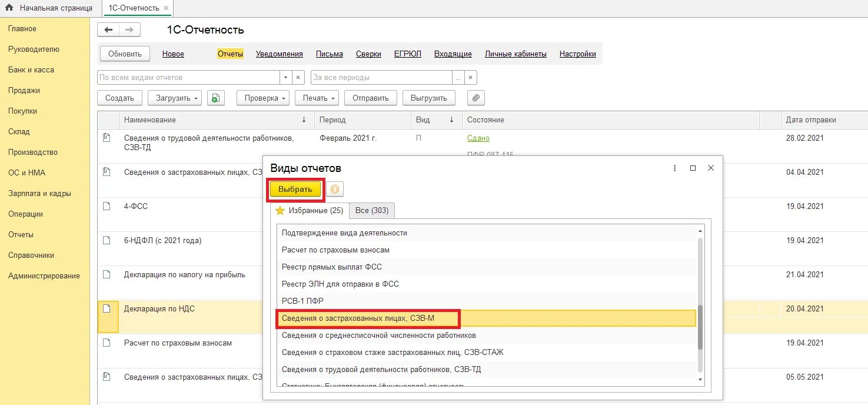This screenshot has height=405, width=868.
Task: Click the star icon of Избранные tab
Action: (x=280, y=210)
